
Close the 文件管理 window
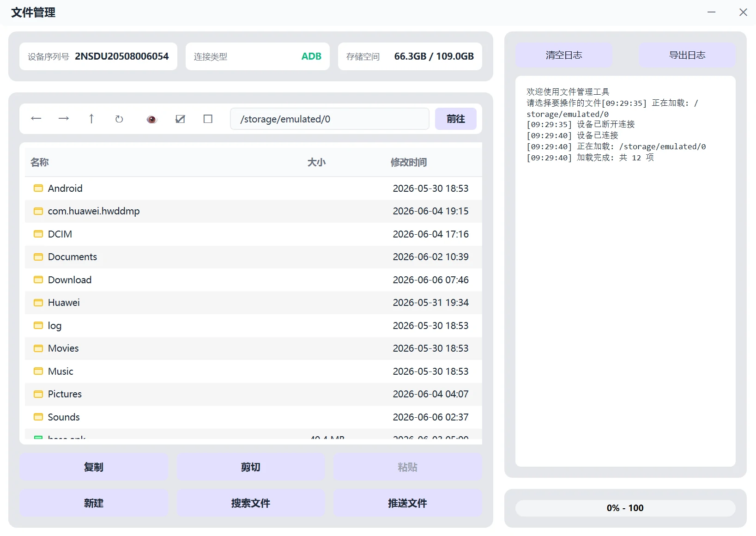point(743,12)
